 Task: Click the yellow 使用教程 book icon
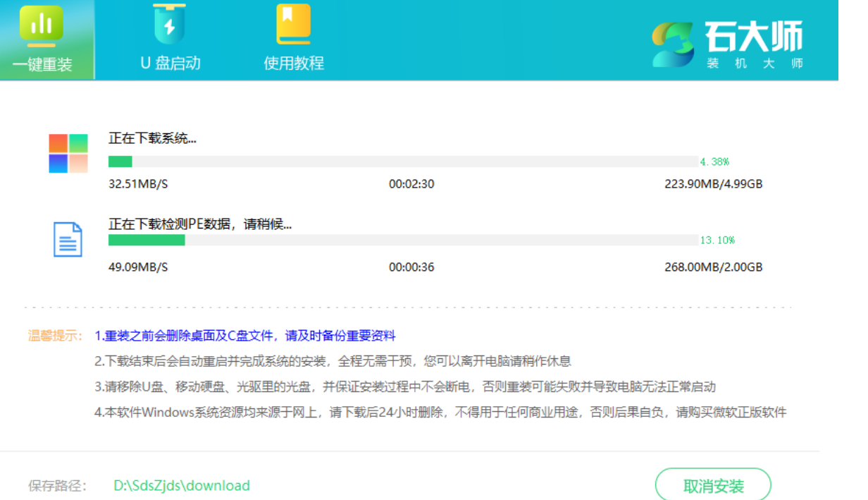(293, 25)
